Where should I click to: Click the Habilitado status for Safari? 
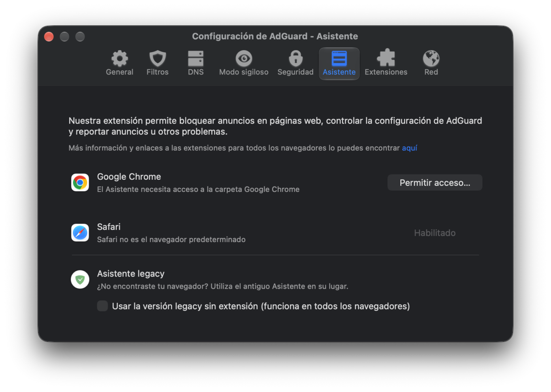coord(435,233)
